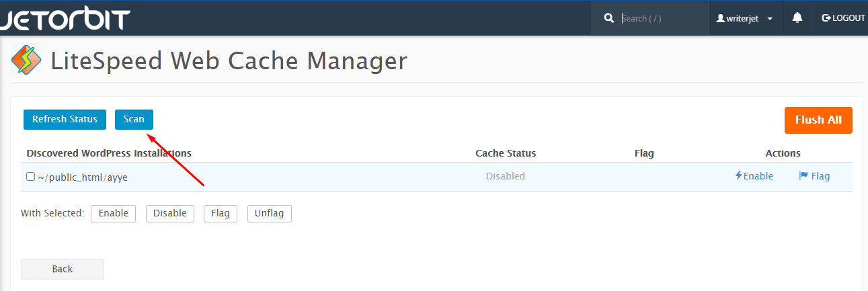This screenshot has width=868, height=291.
Task: Click the Flush All button
Action: point(818,120)
